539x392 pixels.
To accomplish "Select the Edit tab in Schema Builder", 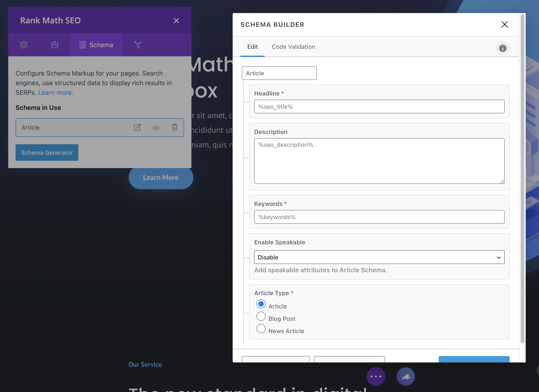I will click(x=252, y=46).
